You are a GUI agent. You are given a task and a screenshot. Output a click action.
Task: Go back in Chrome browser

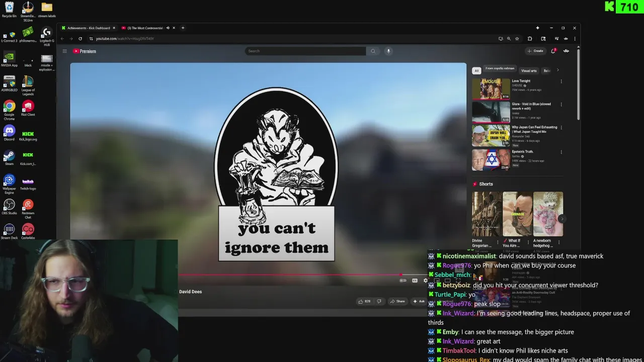62,39
